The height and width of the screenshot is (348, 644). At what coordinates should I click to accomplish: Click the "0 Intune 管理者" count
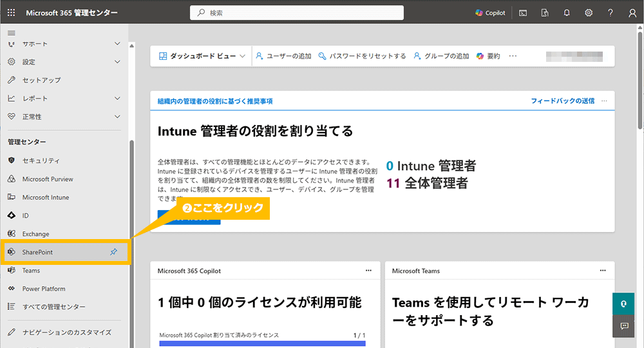[x=431, y=166]
